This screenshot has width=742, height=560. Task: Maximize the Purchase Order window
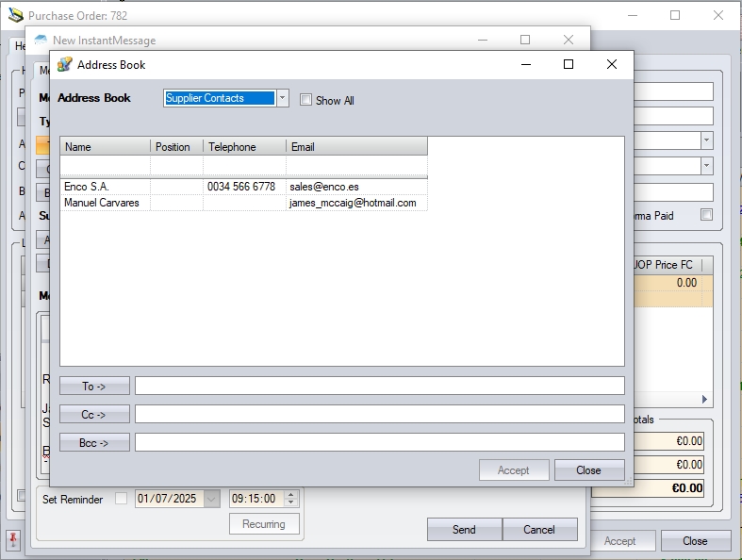[x=675, y=15]
